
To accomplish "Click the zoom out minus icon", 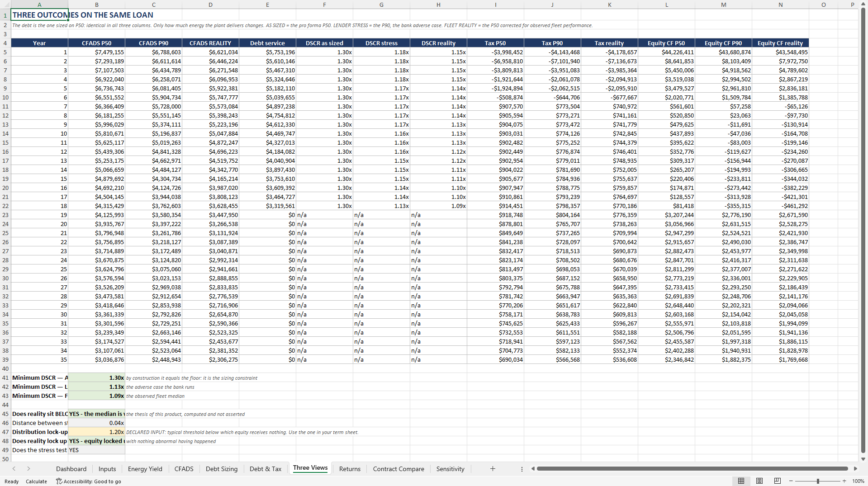I will [791, 481].
